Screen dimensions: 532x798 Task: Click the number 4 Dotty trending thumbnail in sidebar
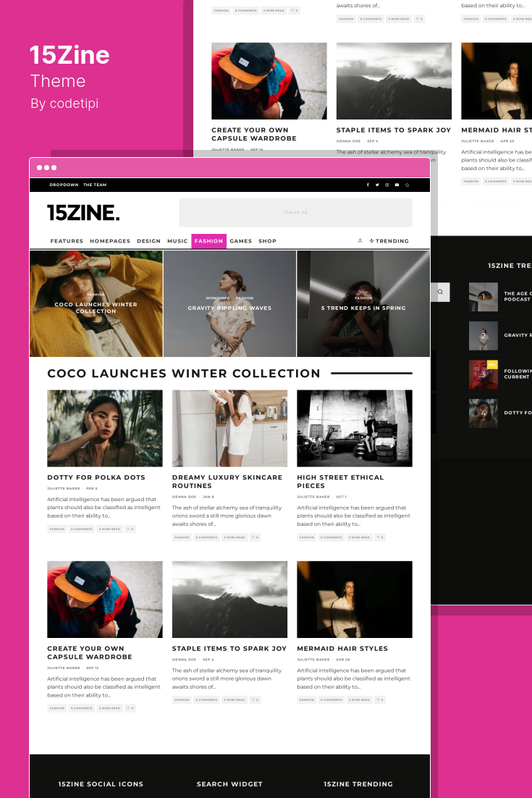tap(484, 413)
